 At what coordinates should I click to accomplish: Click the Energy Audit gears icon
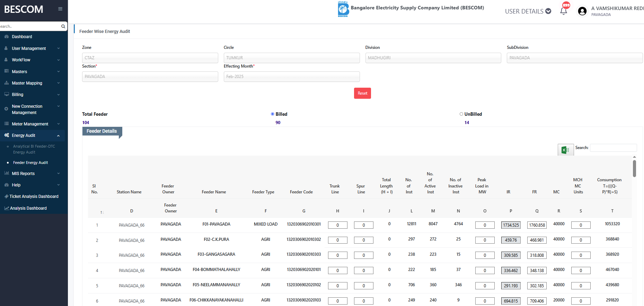(x=7, y=135)
